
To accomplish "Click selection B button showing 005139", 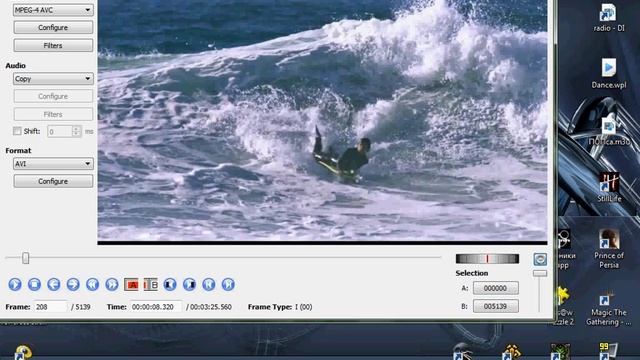I will pyautogui.click(x=496, y=306).
